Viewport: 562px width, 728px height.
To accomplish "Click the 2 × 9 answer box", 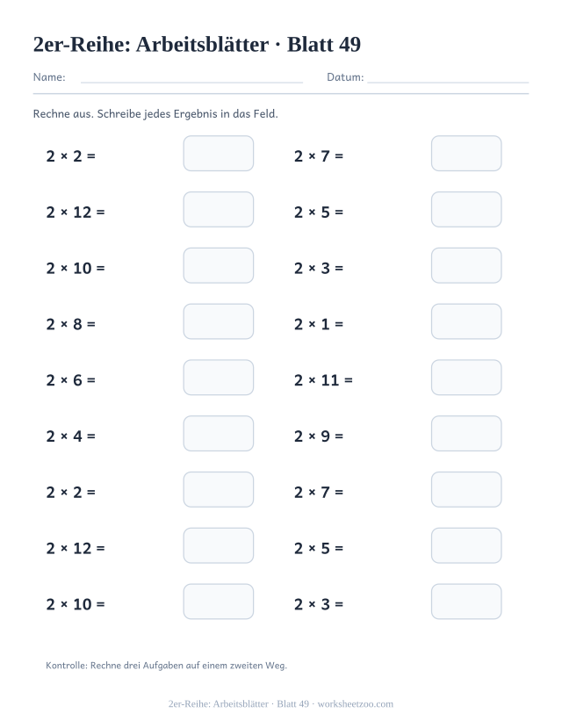I will click(466, 434).
